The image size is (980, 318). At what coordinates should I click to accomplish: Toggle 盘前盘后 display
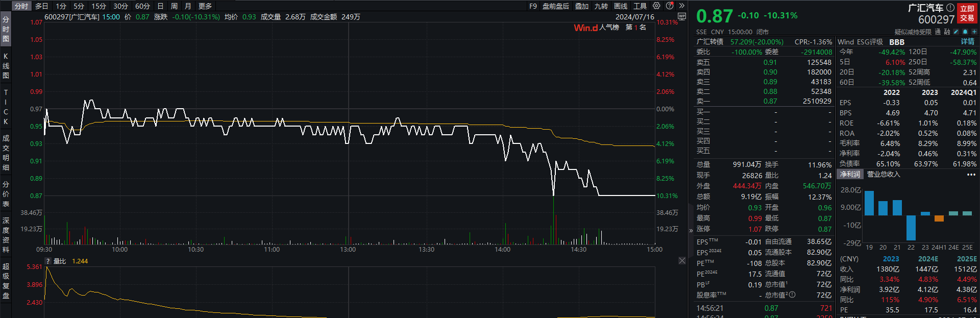pyautogui.click(x=555, y=6)
